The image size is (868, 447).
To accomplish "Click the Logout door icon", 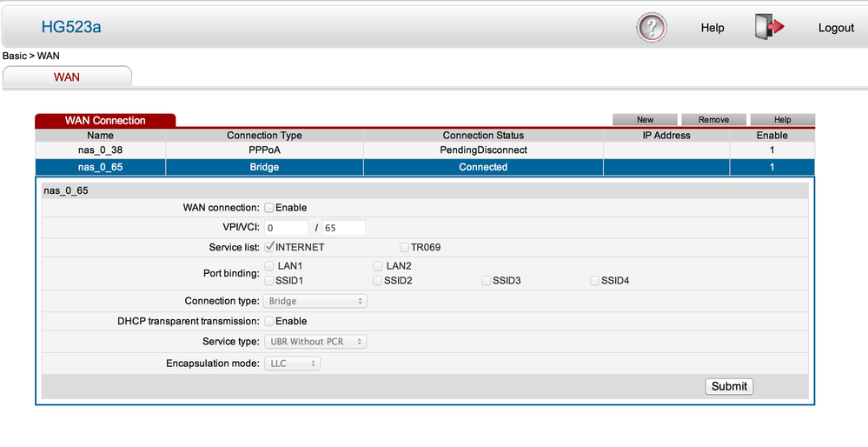I will coord(770,27).
